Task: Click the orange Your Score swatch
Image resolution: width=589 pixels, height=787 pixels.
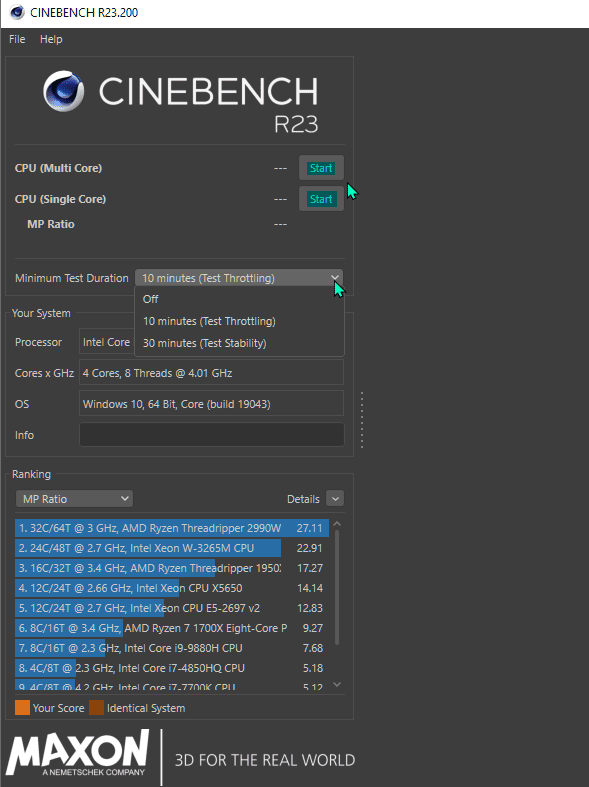Action: click(23, 708)
